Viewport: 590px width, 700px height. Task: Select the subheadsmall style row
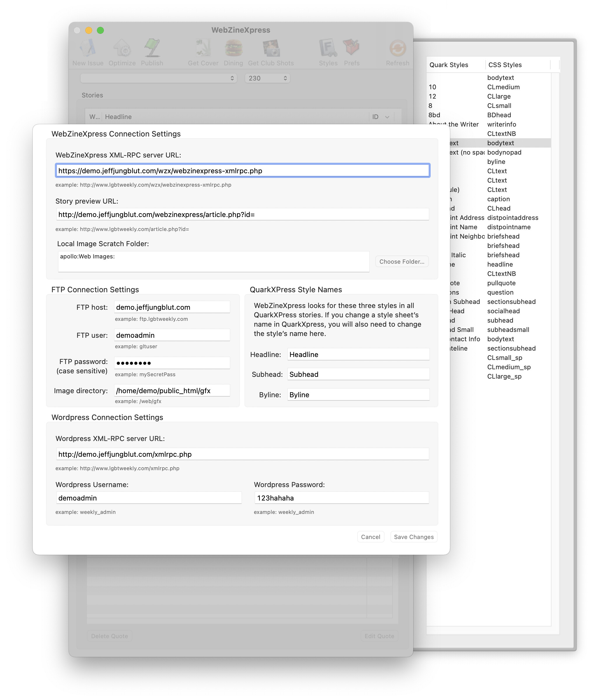pos(500,330)
